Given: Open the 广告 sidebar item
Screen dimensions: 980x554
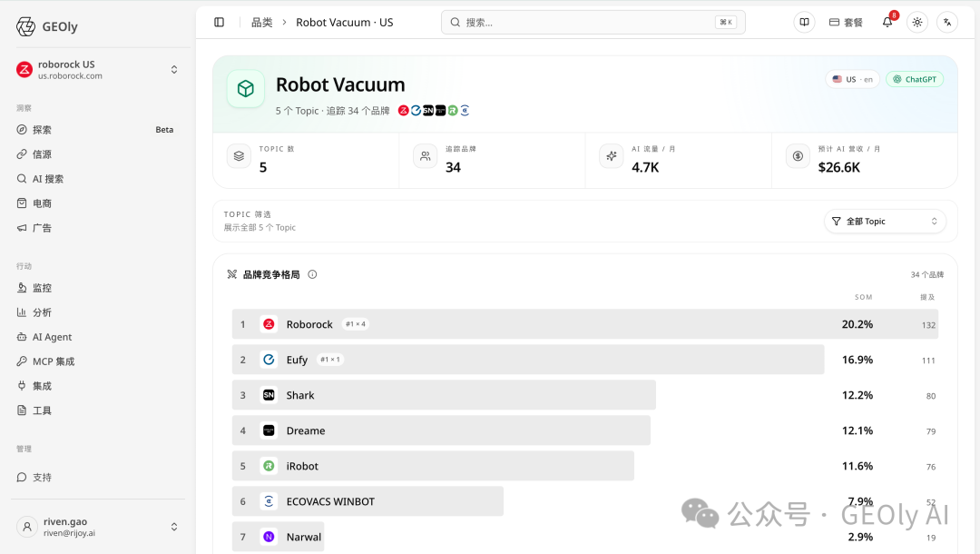Looking at the screenshot, I should 96,228.
